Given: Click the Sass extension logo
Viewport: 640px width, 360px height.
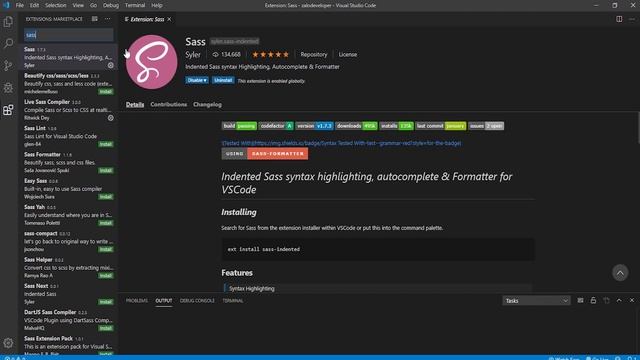Looking at the screenshot, I should pos(151,62).
